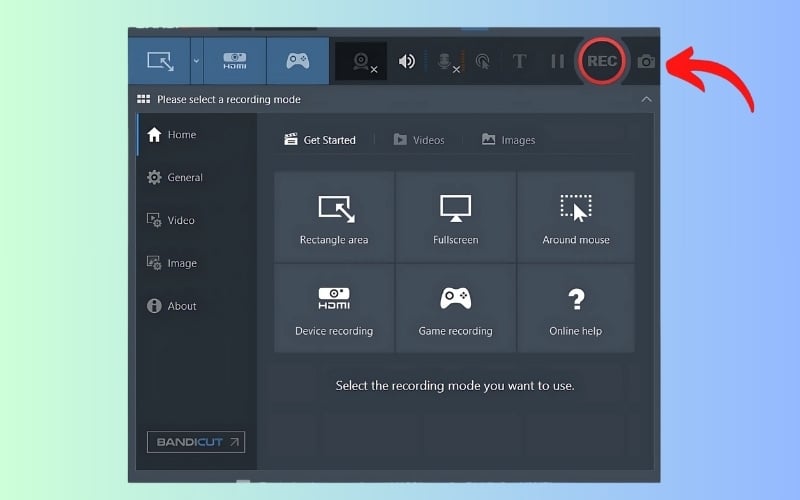The image size is (800, 500).
Task: Click the text overlay T icon
Action: tap(519, 61)
